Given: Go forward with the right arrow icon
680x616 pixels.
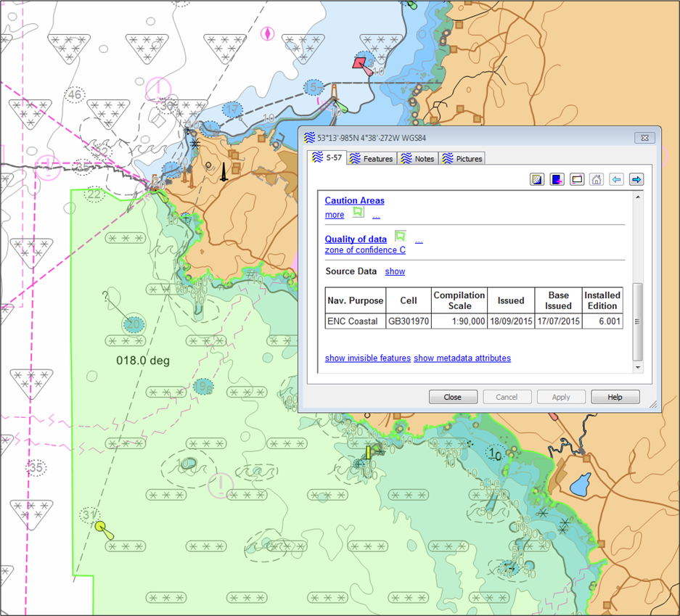Looking at the screenshot, I should coord(636,179).
